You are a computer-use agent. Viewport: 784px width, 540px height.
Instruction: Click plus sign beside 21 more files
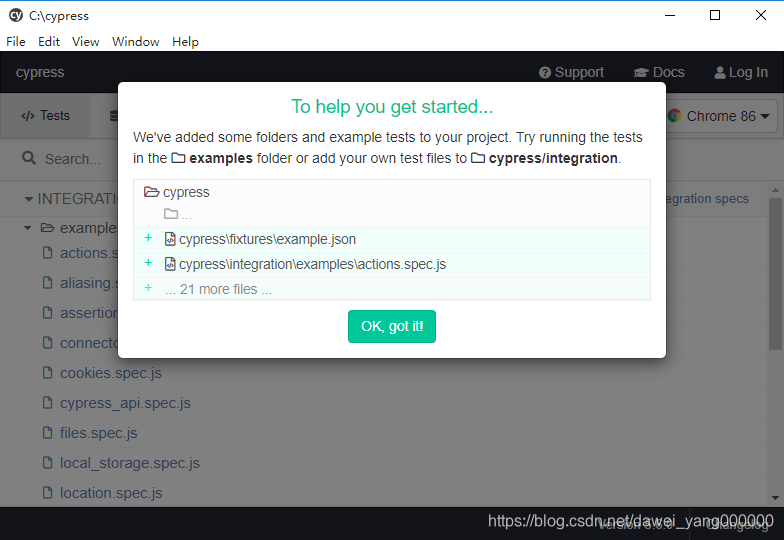pos(148,288)
